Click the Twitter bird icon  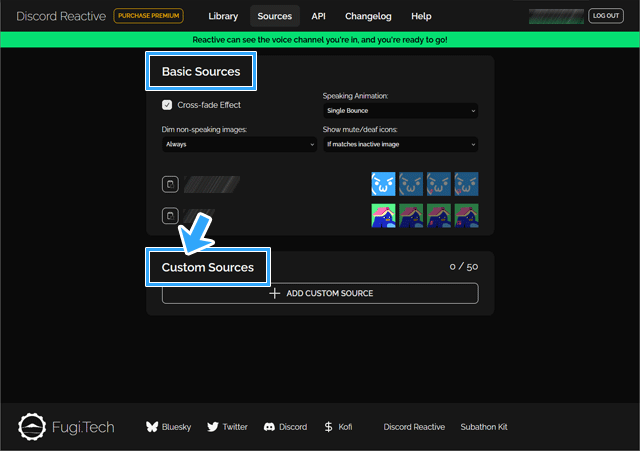pyautogui.click(x=213, y=427)
